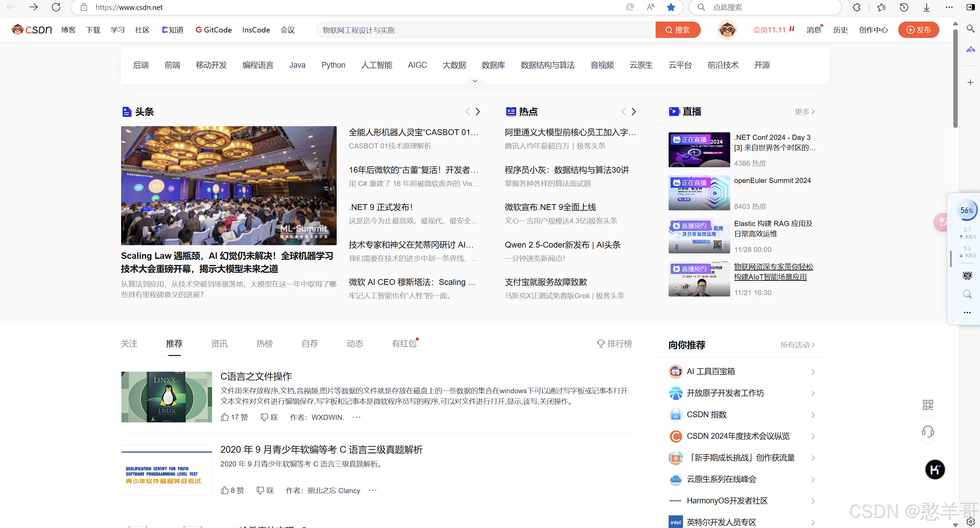Click thumbs-up on C语言之文件操作 article
Screen dimensions: 980x528
(225, 418)
